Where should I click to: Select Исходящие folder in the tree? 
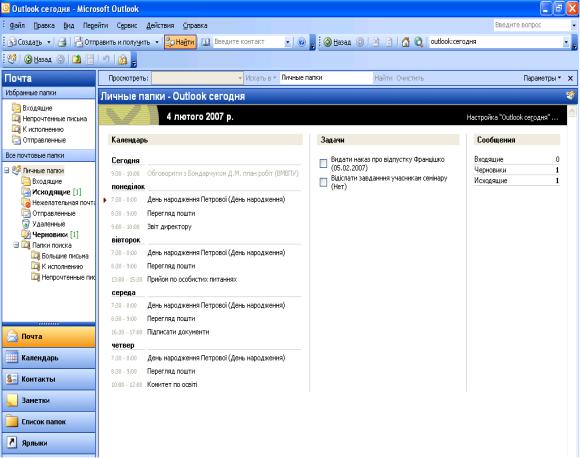(51, 192)
